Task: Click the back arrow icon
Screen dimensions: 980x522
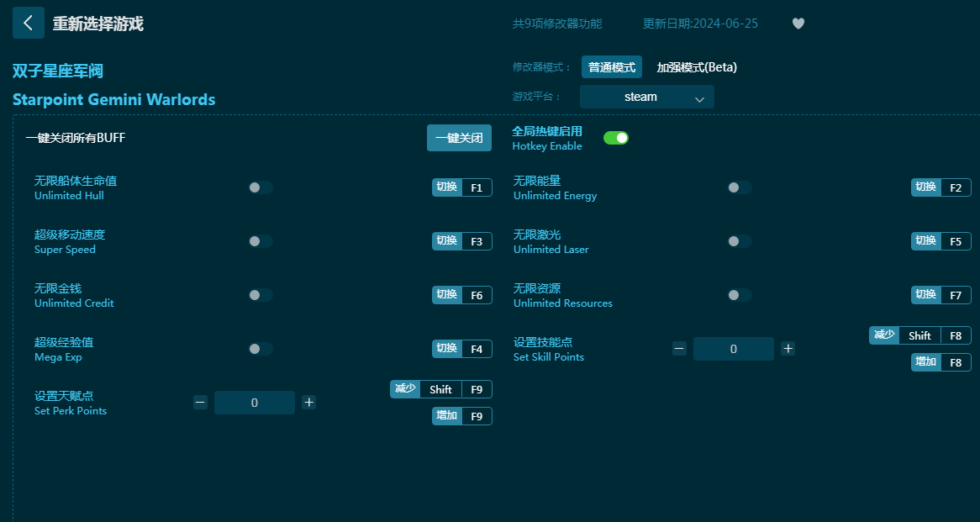Action: tap(28, 24)
